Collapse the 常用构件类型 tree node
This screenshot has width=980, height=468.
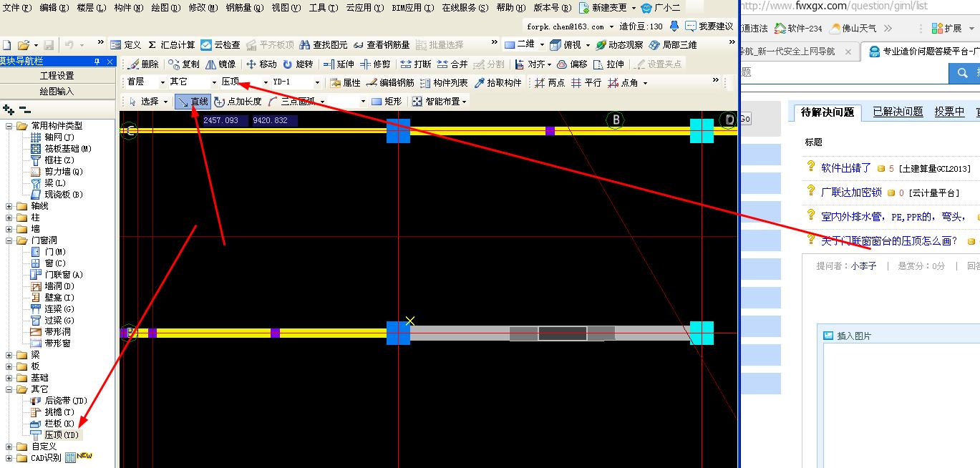(x=9, y=126)
